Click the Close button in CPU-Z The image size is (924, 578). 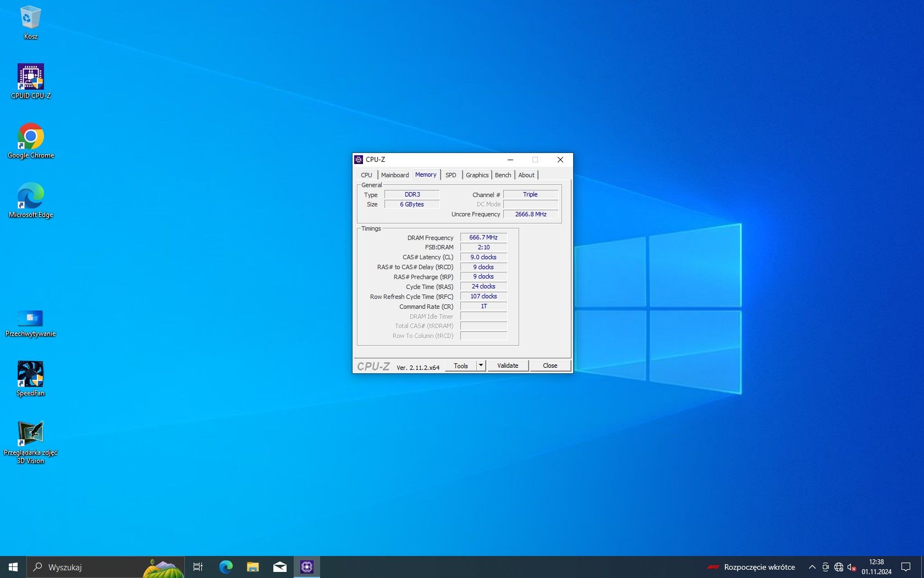(x=550, y=366)
